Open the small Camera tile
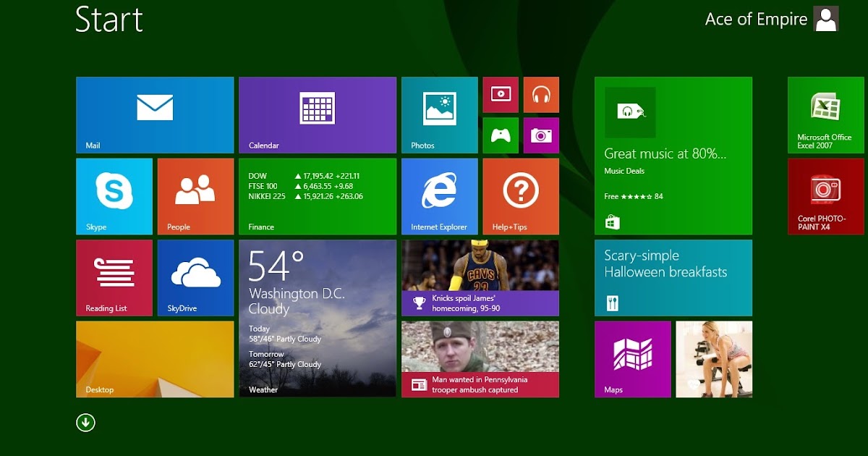868x456 pixels. click(541, 135)
